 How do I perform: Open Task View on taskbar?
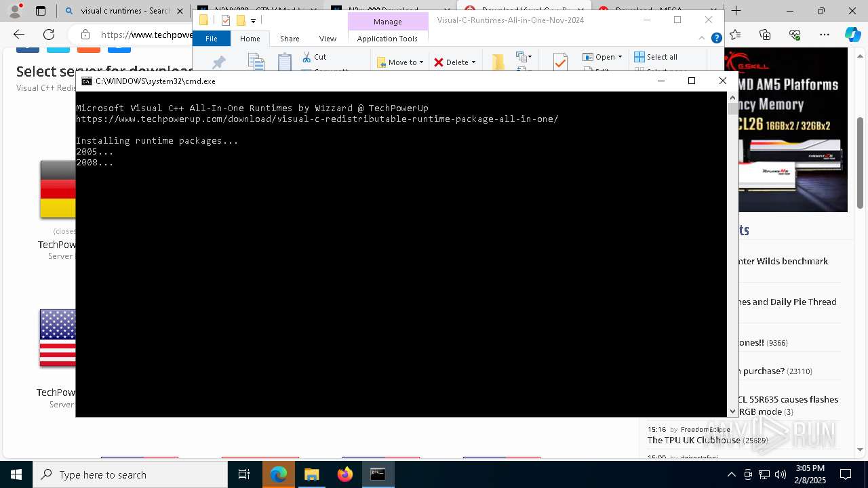244,474
